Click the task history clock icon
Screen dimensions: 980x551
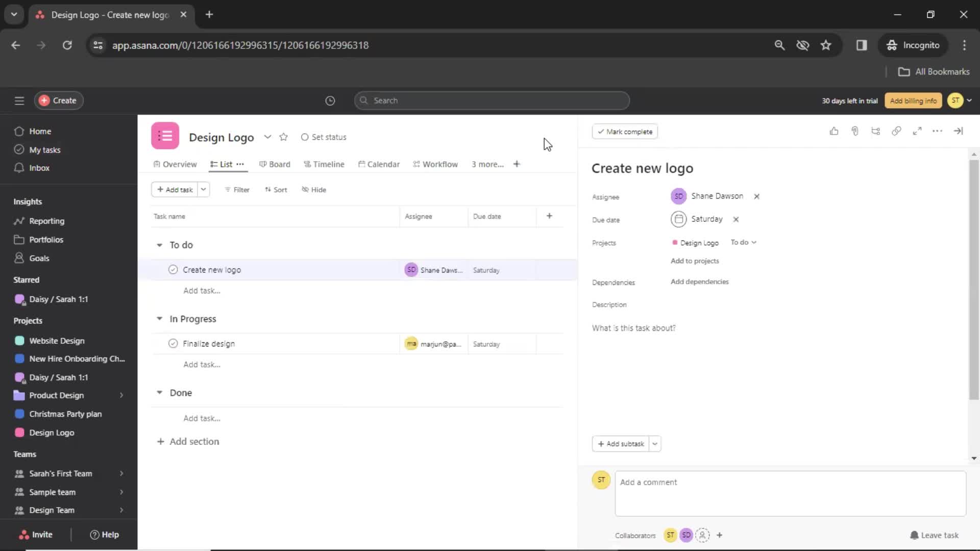pos(329,99)
